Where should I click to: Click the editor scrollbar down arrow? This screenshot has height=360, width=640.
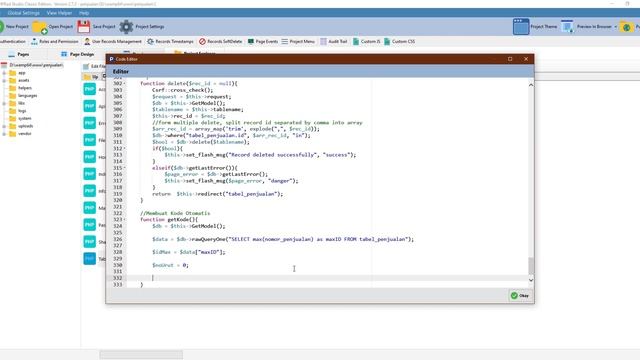coord(531,280)
